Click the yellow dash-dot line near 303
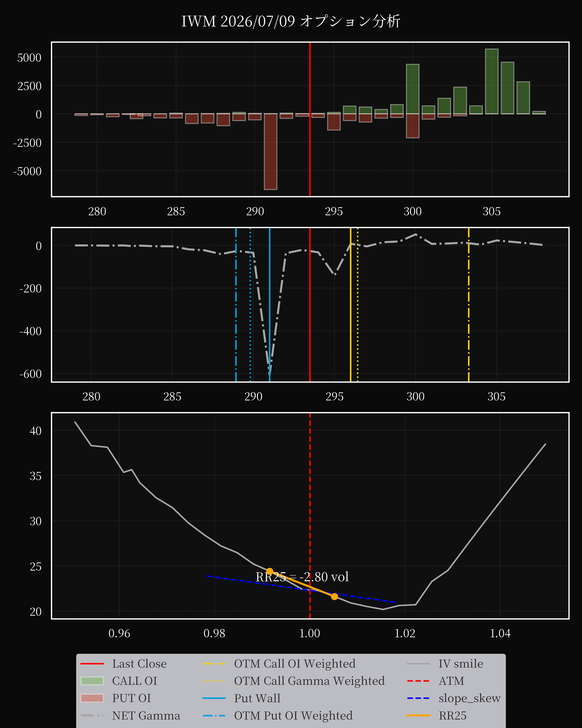The height and width of the screenshot is (728, 582). pos(469,305)
